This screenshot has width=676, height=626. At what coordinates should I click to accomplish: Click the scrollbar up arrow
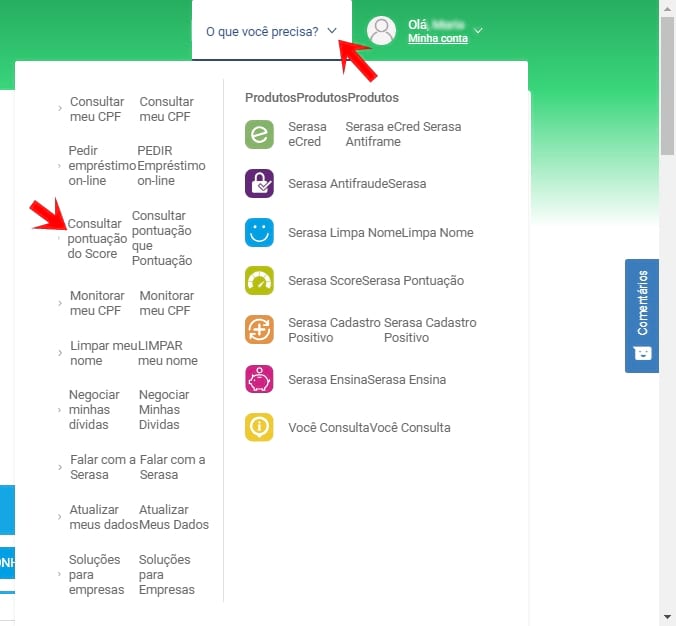(x=667, y=9)
